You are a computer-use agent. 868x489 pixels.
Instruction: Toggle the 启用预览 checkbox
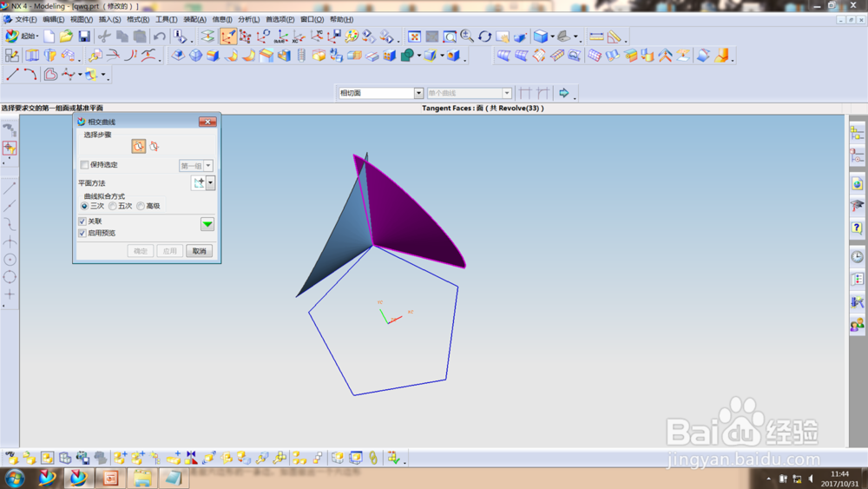click(x=82, y=233)
